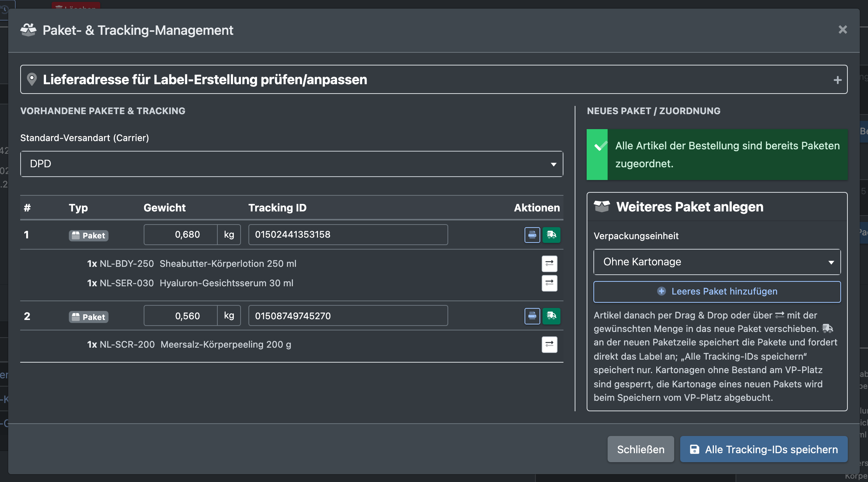
Task: Edit weight field 0,560 of package 2
Action: point(181,316)
